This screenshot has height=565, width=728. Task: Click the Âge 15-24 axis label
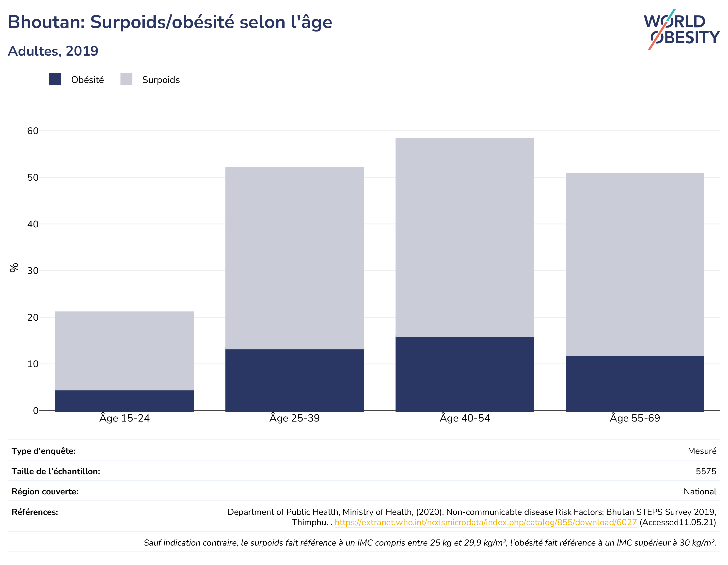124,418
